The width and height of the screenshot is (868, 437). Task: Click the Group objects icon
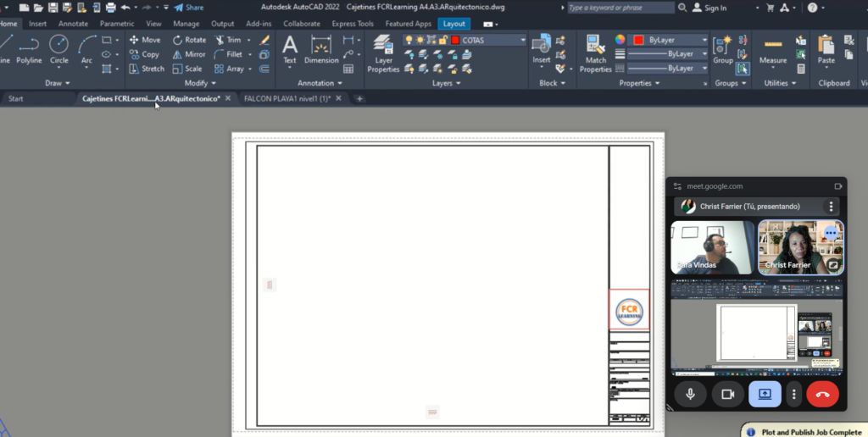pos(723,49)
